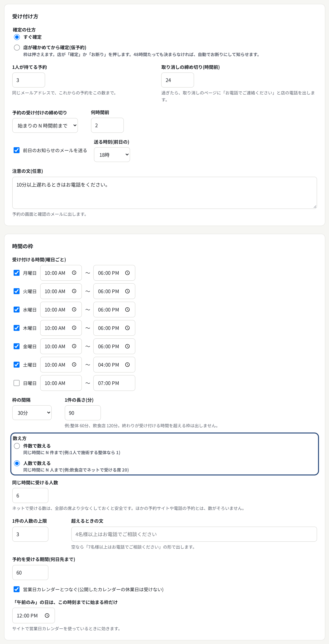Click the Sunday 10:00 AM start time field
The height and width of the screenshot is (644, 329).
(x=61, y=383)
